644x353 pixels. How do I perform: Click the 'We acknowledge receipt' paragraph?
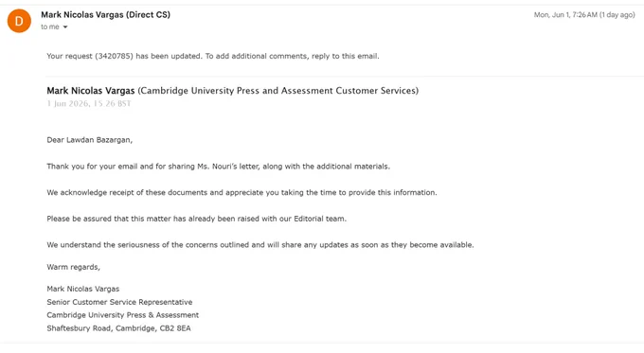[241, 192]
